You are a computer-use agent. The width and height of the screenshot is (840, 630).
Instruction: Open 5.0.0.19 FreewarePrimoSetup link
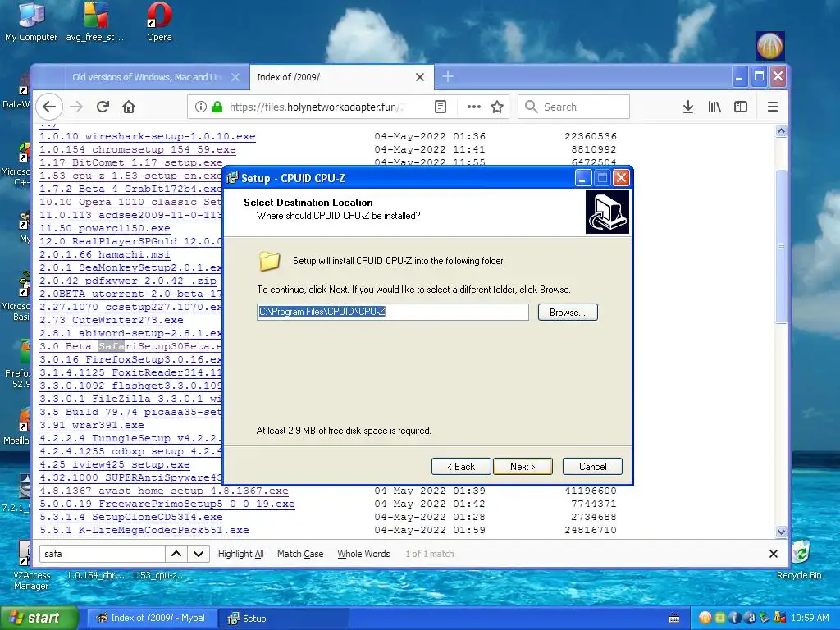167,504
